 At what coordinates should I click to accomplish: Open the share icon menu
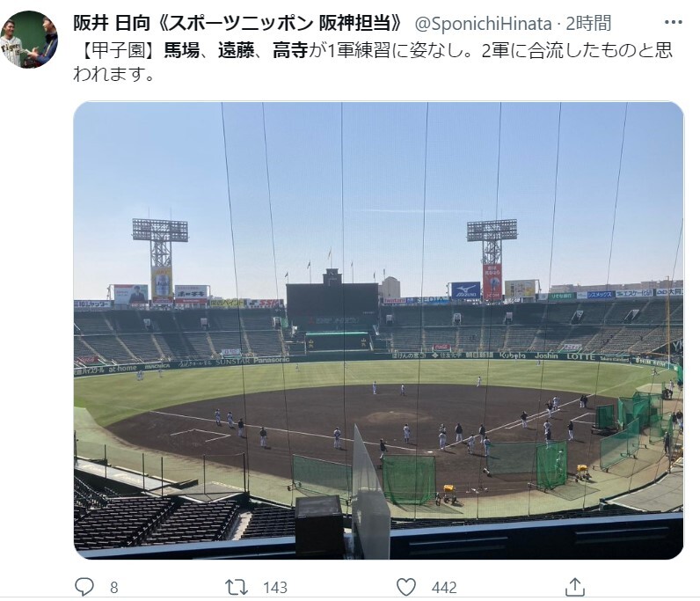[575, 587]
